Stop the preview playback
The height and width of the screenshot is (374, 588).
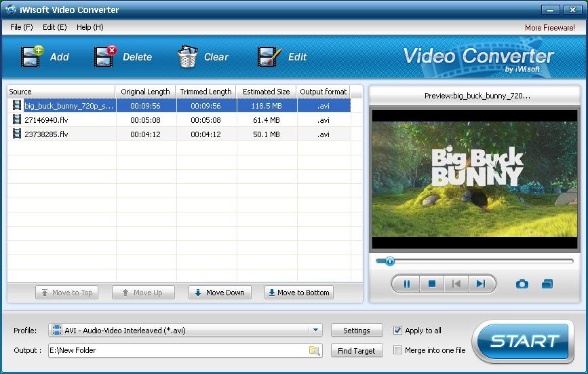click(x=432, y=284)
